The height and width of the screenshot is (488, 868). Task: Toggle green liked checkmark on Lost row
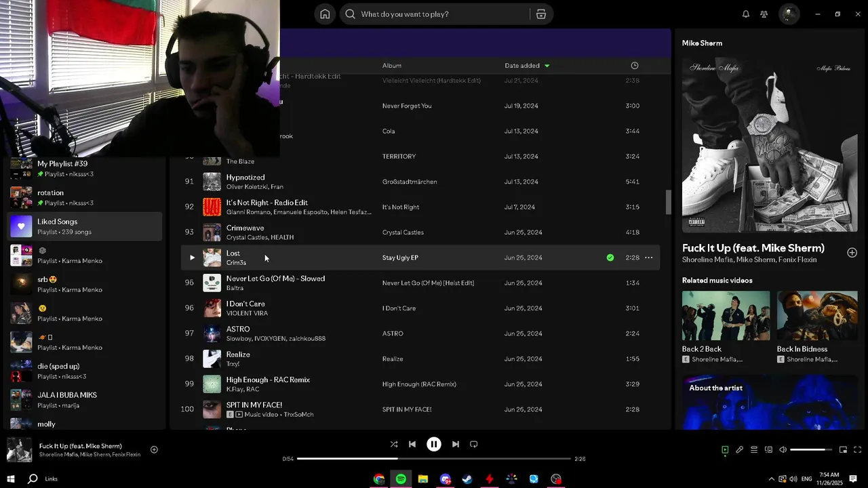click(x=610, y=258)
